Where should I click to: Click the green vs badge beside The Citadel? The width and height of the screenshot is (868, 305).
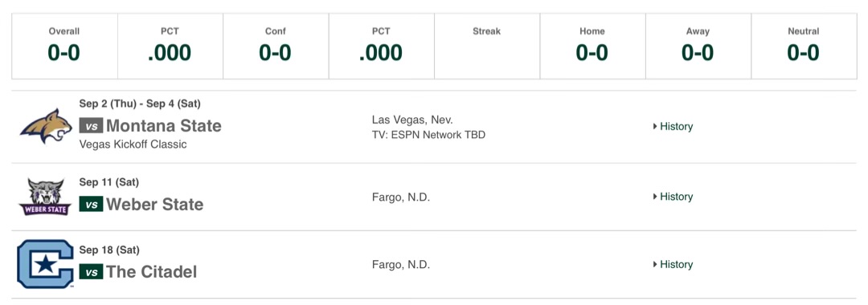pyautogui.click(x=91, y=272)
